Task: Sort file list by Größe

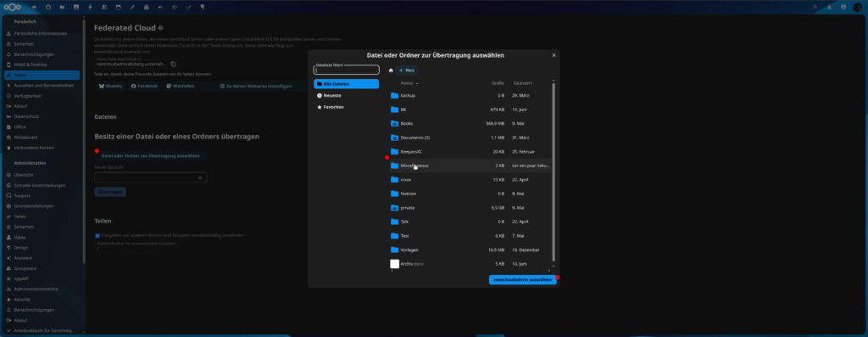Action: coord(498,83)
